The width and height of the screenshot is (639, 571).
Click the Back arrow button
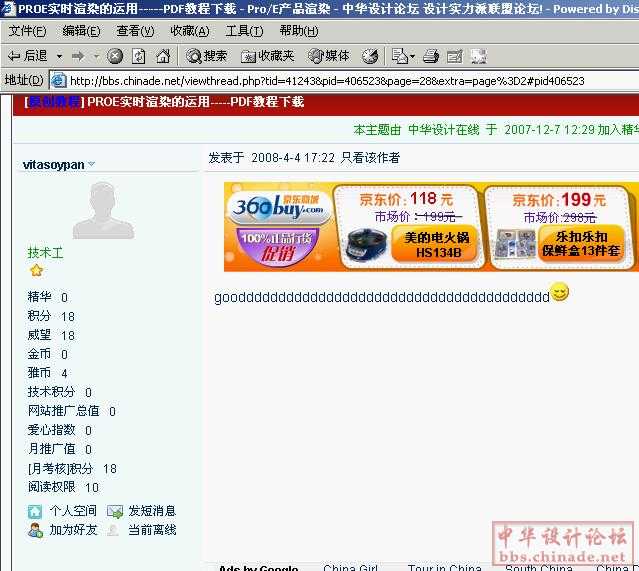coord(27,56)
